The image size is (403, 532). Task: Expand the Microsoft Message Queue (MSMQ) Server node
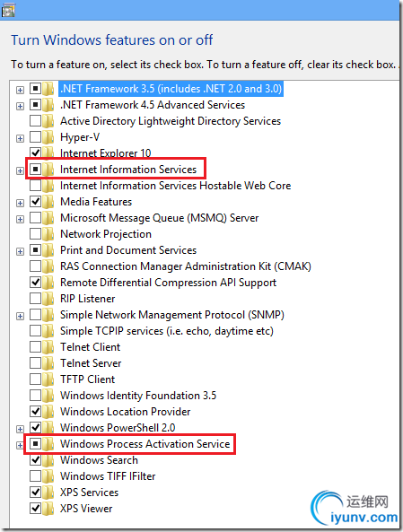[x=20, y=219]
